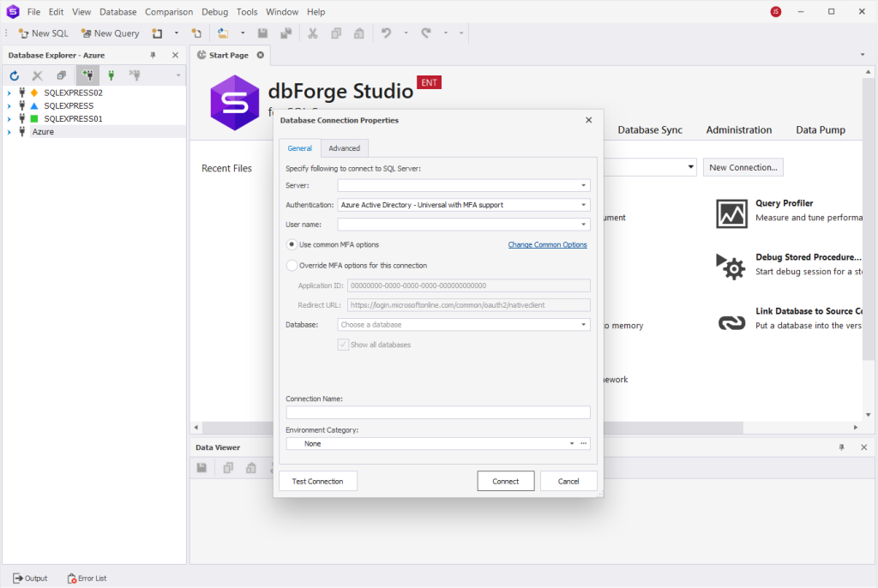Image resolution: width=878 pixels, height=588 pixels.
Task: Click the duplicate-windows icon in Database Explorer toolbar
Action: pyautogui.click(x=61, y=75)
